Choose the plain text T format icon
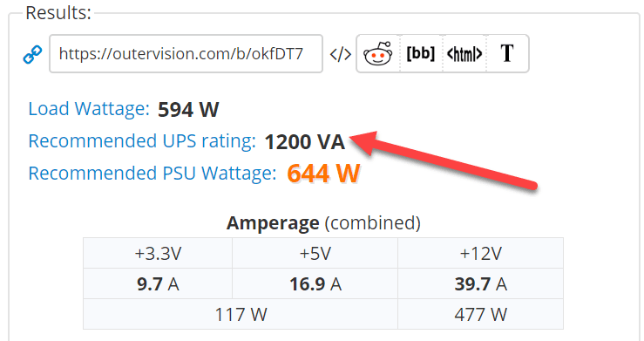 tap(507, 53)
